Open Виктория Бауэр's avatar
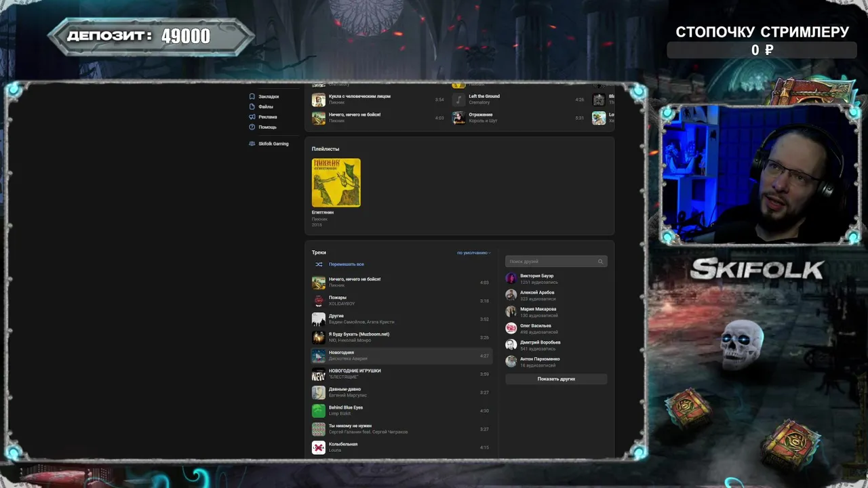The image size is (868, 488). [x=511, y=279]
